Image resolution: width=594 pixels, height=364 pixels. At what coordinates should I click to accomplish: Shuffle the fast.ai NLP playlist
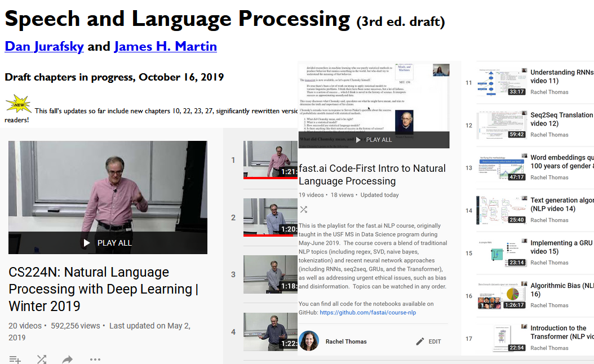(x=304, y=210)
